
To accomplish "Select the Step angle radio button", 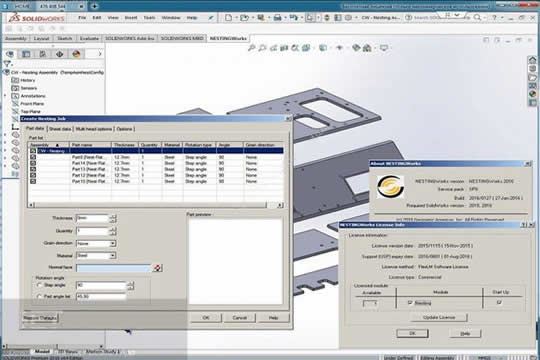I will 39,285.
